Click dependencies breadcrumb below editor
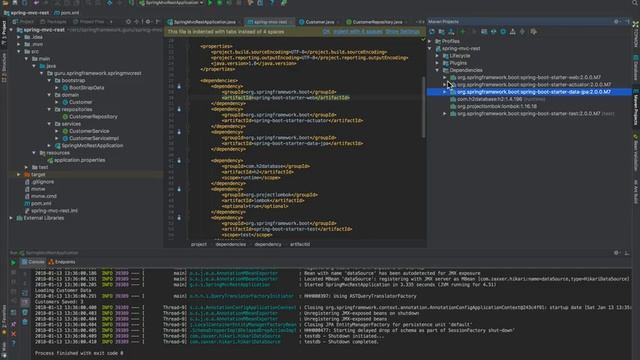Screen dimensions: 640x360 [x=231, y=244]
